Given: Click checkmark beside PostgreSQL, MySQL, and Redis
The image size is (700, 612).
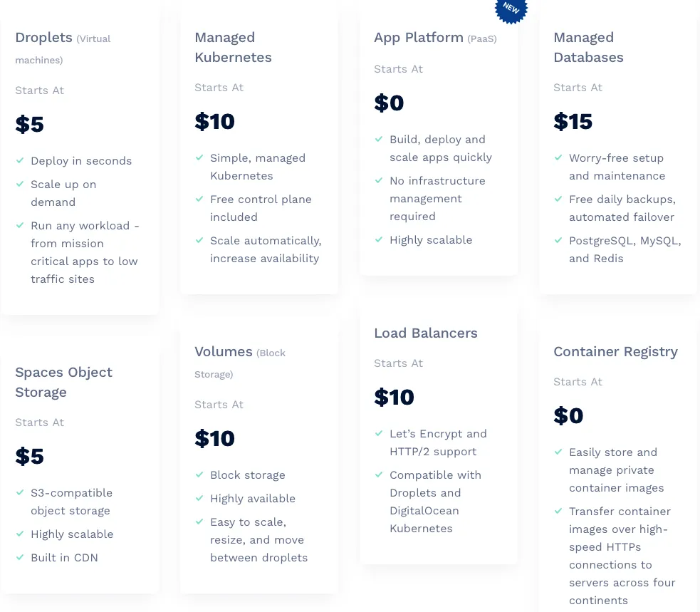Looking at the screenshot, I should 558,240.
